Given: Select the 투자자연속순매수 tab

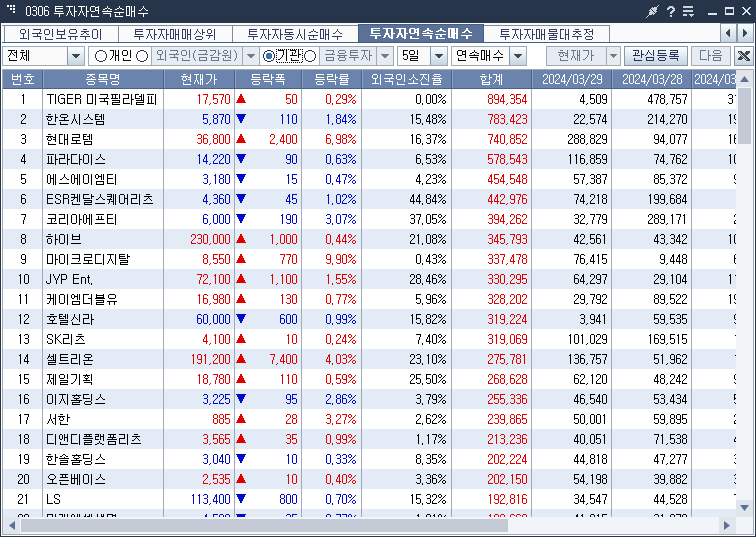Looking at the screenshot, I should [x=421, y=33].
